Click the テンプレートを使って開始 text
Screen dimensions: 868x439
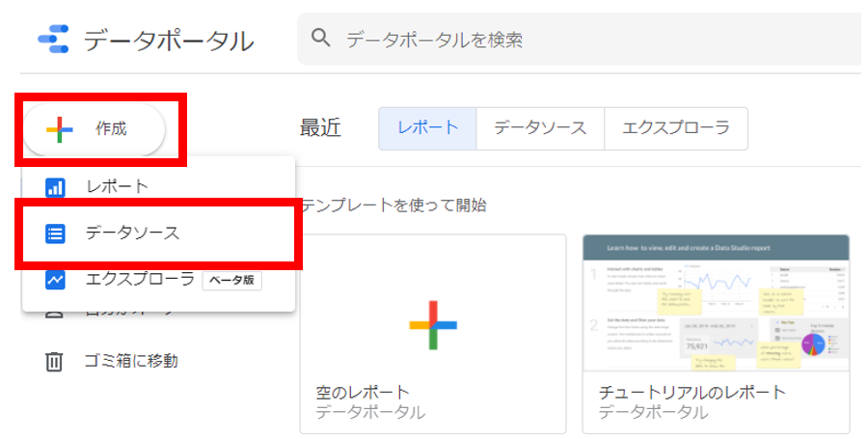pyautogui.click(x=394, y=206)
